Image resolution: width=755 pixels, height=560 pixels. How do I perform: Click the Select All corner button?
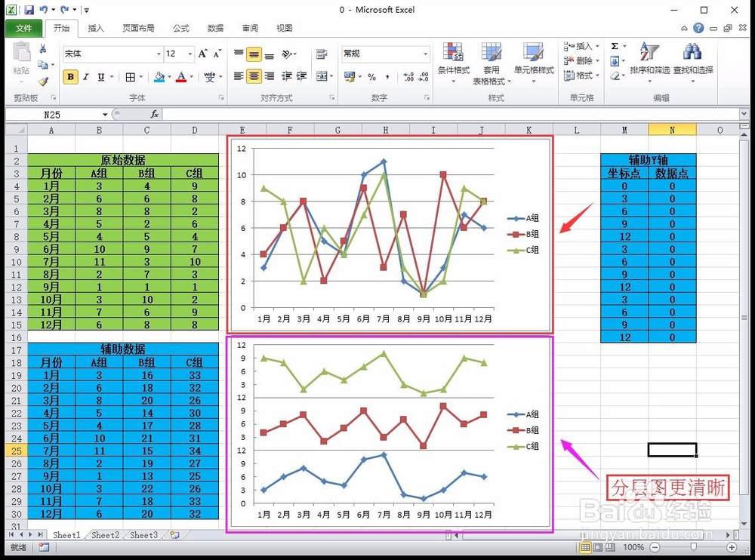coord(16,130)
